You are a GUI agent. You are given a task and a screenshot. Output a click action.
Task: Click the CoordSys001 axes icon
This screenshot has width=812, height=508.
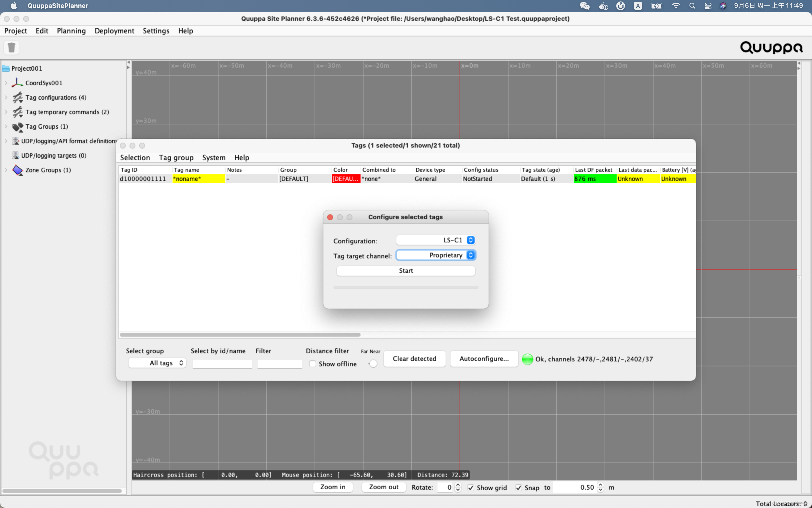click(17, 83)
